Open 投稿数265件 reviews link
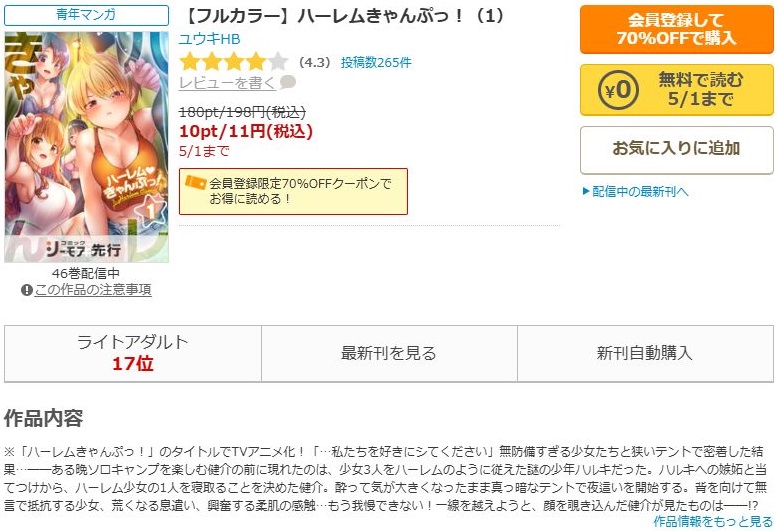Image resolution: width=777 pixels, height=531 pixels. point(376,62)
